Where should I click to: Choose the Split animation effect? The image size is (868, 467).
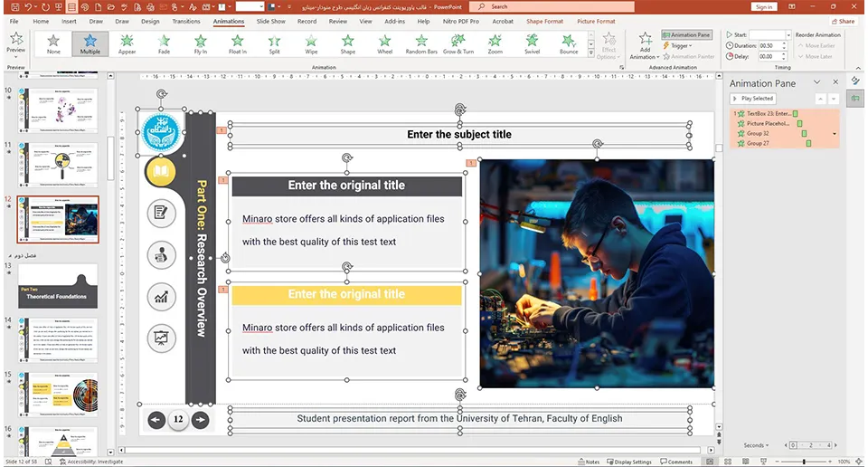coord(275,43)
